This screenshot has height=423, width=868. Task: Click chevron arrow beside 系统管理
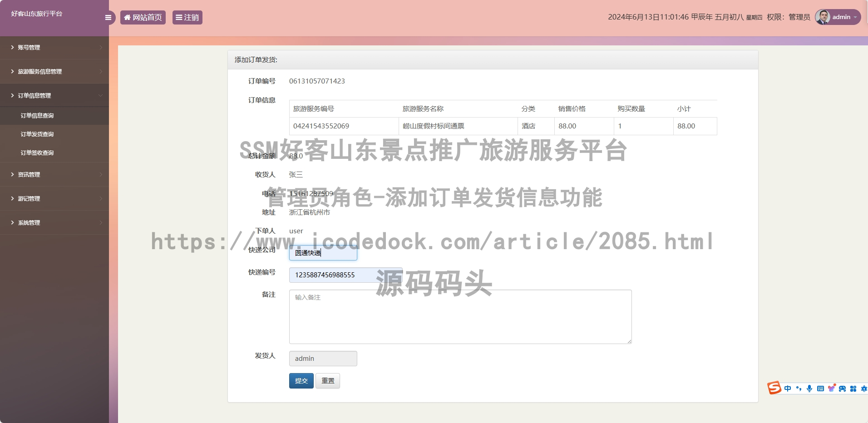[x=101, y=222]
